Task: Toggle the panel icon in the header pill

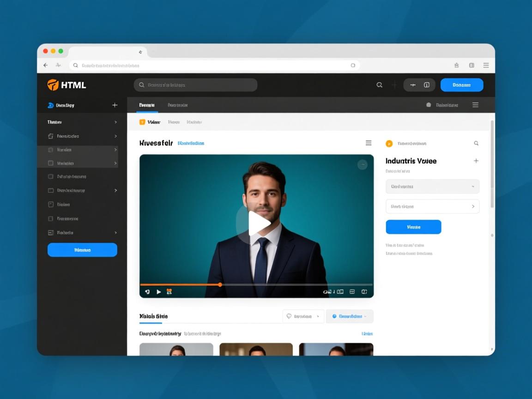Action: click(x=427, y=85)
